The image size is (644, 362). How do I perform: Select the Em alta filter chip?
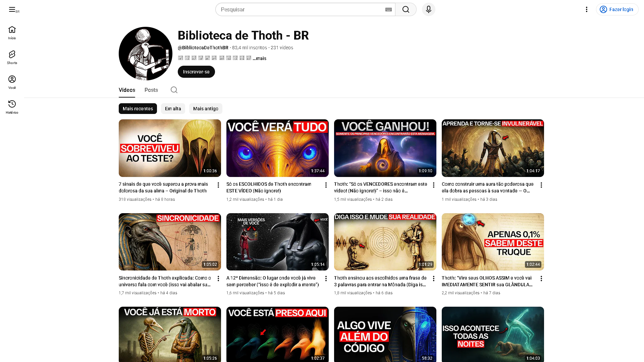point(173,109)
